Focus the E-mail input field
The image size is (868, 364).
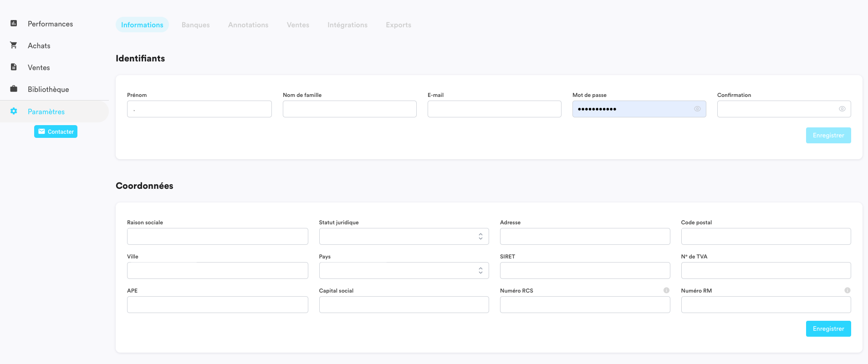click(x=495, y=109)
